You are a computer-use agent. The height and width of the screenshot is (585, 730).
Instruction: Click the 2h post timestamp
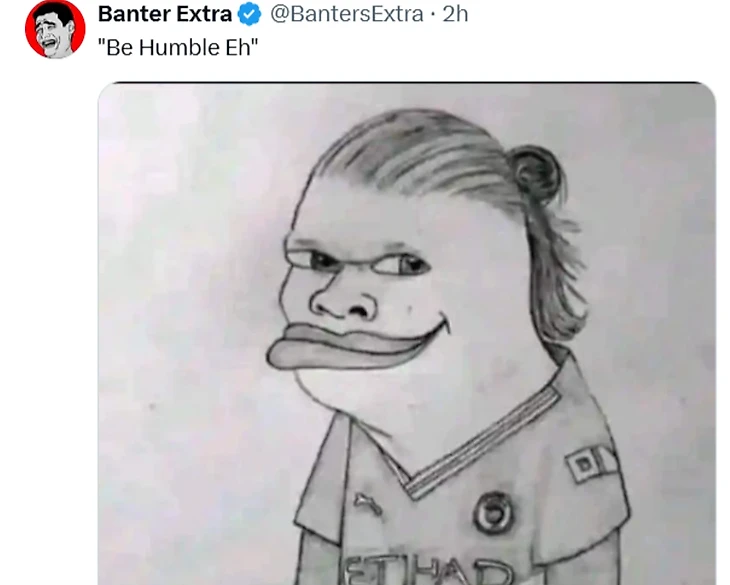coord(455,14)
